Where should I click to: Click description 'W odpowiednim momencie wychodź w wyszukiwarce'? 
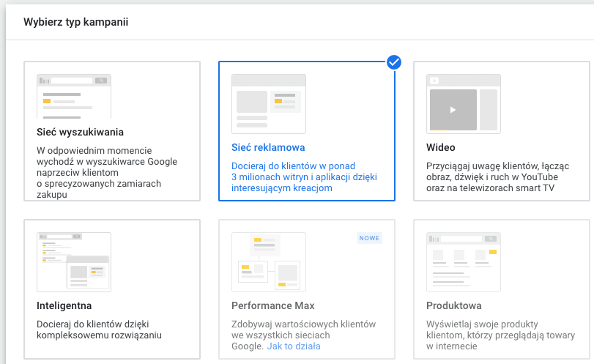click(x=107, y=172)
